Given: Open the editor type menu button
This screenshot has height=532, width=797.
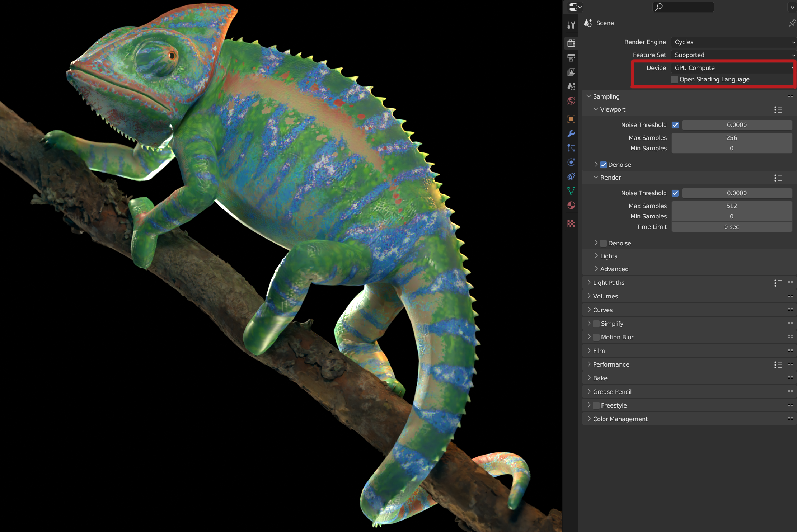Looking at the screenshot, I should 575,7.
